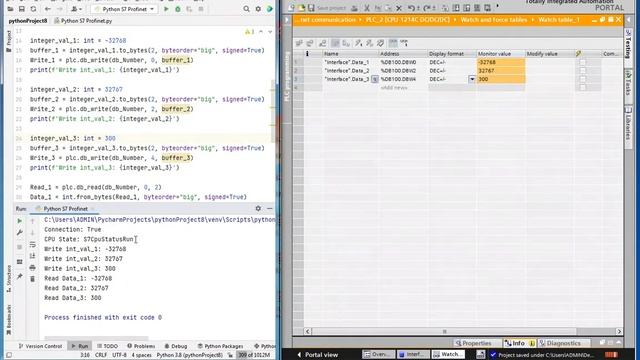Open PyCharm settings gear in top toolbar

[258, 9]
